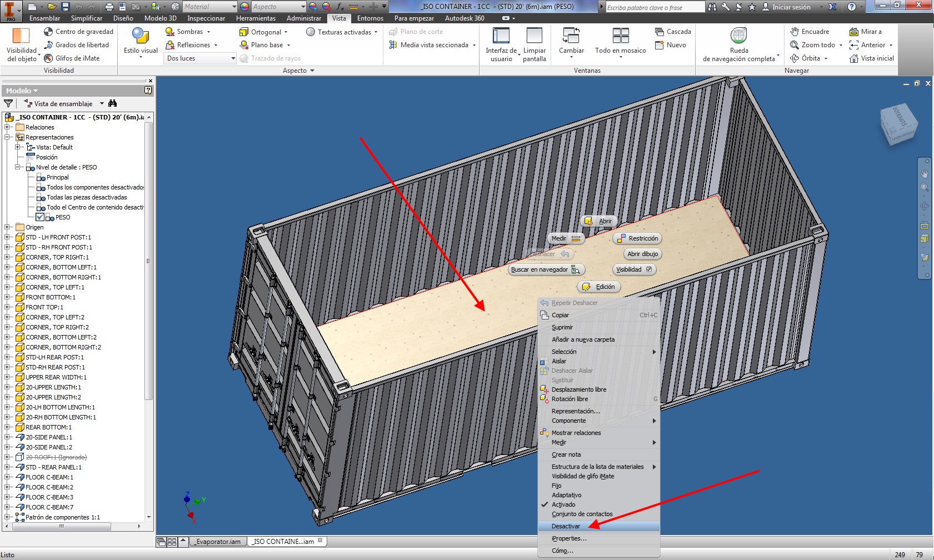934x560 pixels.
Task: Arrange windows with Cascada
Action: [673, 32]
